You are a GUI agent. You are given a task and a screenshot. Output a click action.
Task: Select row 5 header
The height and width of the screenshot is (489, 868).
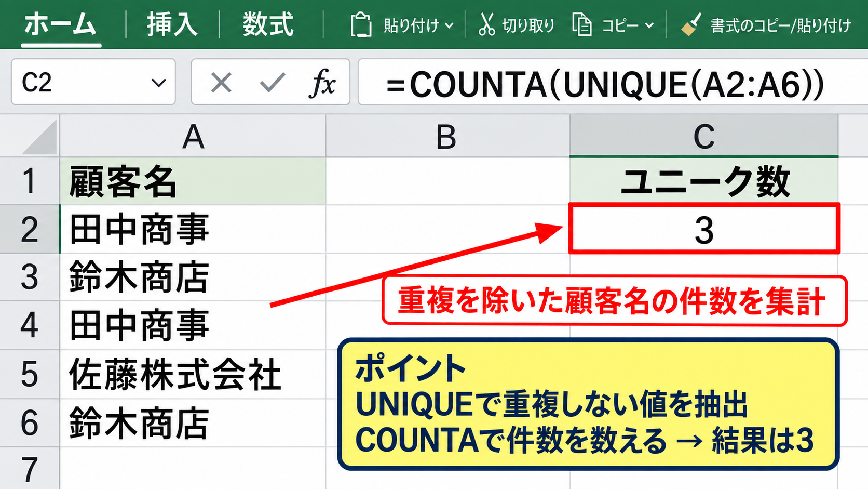pos(30,374)
